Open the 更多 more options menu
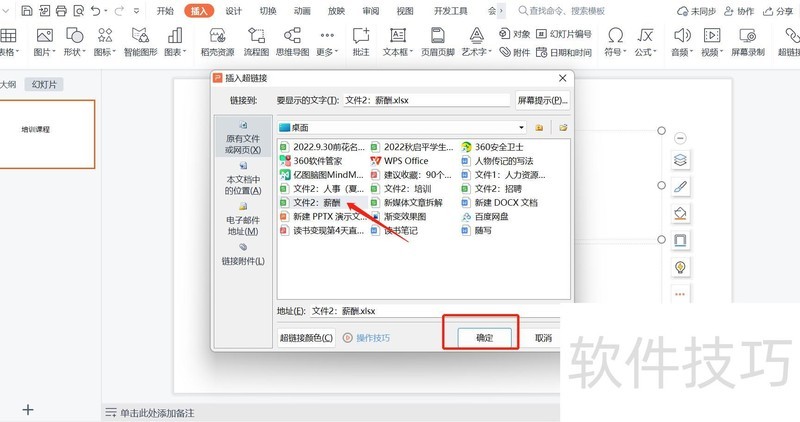 click(327, 42)
